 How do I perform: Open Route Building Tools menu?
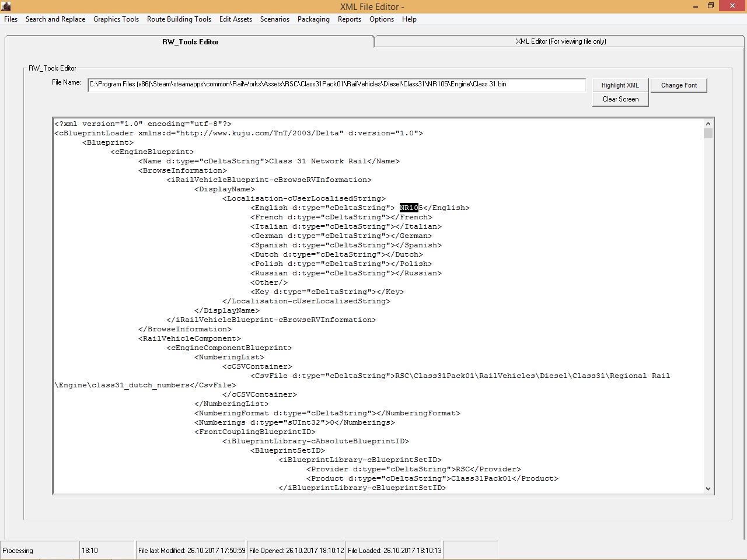(x=179, y=19)
